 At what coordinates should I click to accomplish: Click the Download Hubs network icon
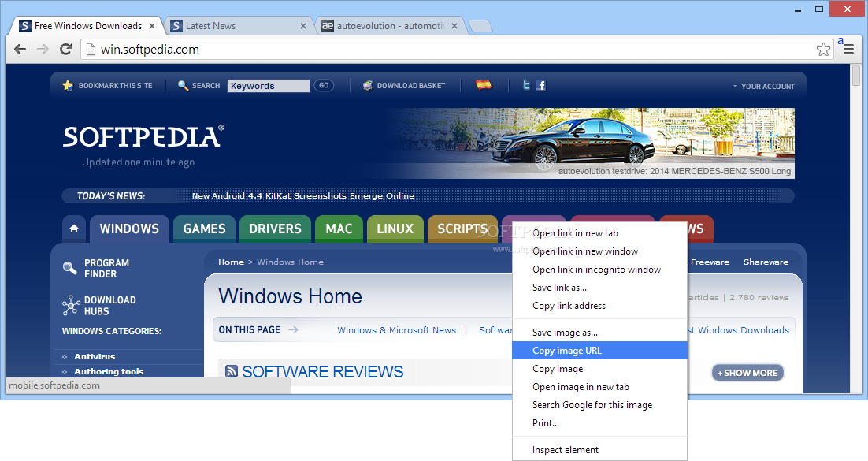point(71,305)
